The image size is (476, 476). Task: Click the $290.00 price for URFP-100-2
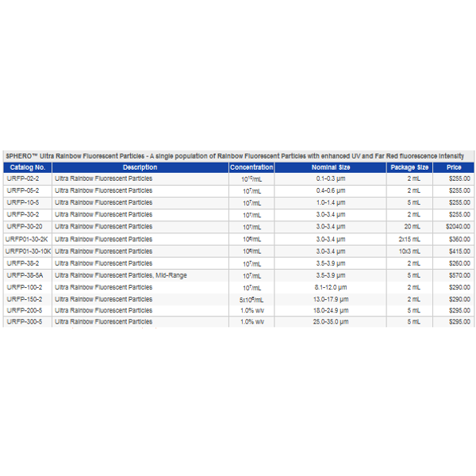pos(459,287)
